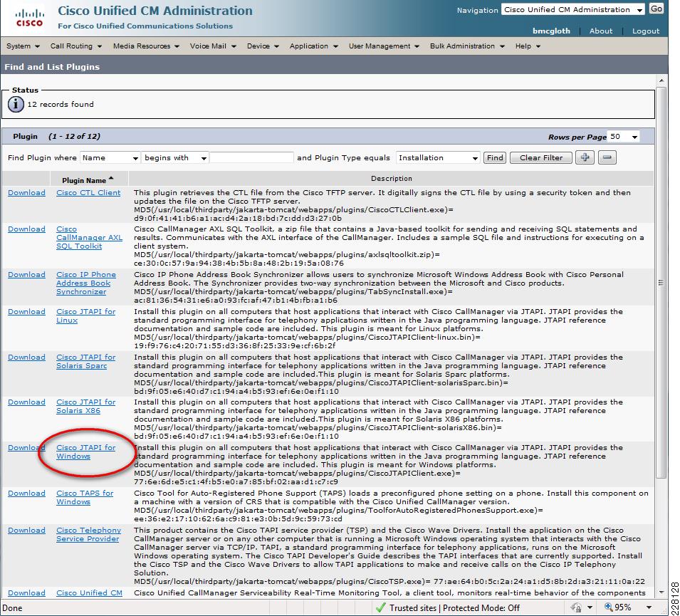Download Cisco JTAPI for Linux
Viewport: 680px width, 616px height.
pyautogui.click(x=26, y=311)
